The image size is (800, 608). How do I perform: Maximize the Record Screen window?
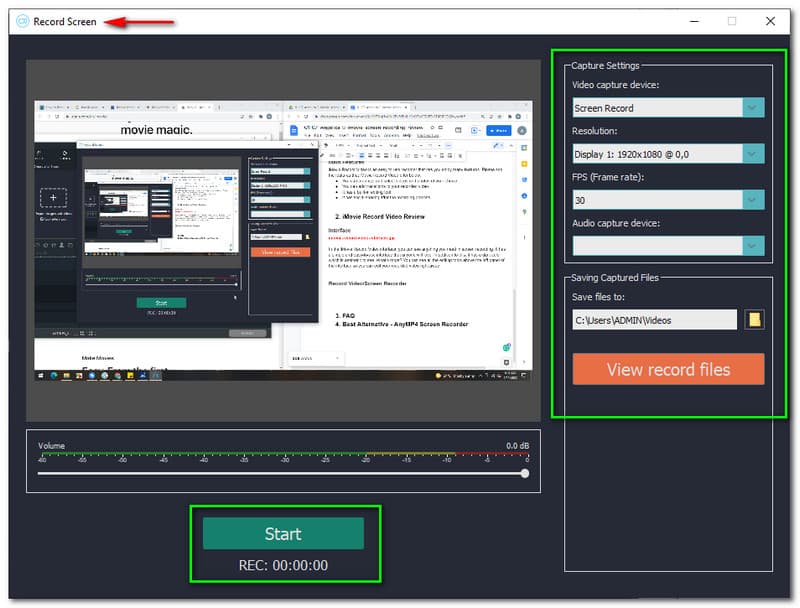[732, 21]
